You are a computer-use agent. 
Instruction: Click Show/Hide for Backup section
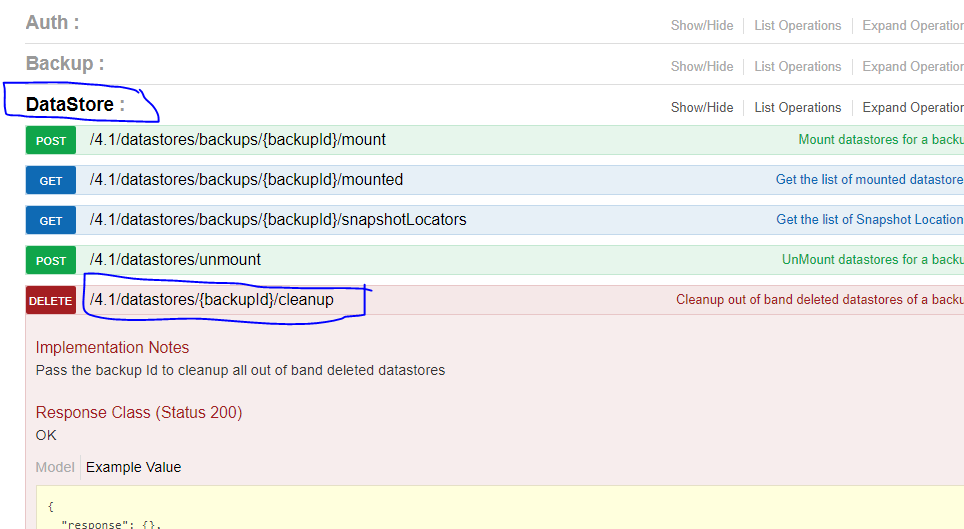pos(701,66)
